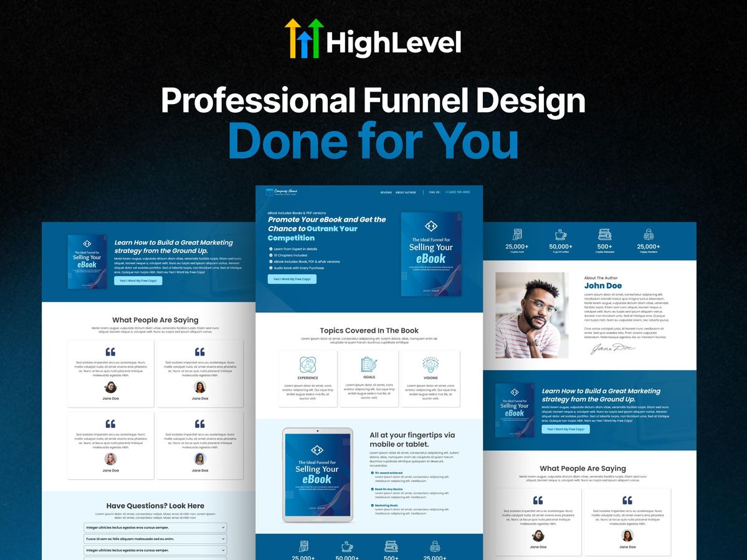Screen dimensions: 747x560
Task: Click check icon beside 'Audio book with Every Purchase'
Action: (270, 268)
